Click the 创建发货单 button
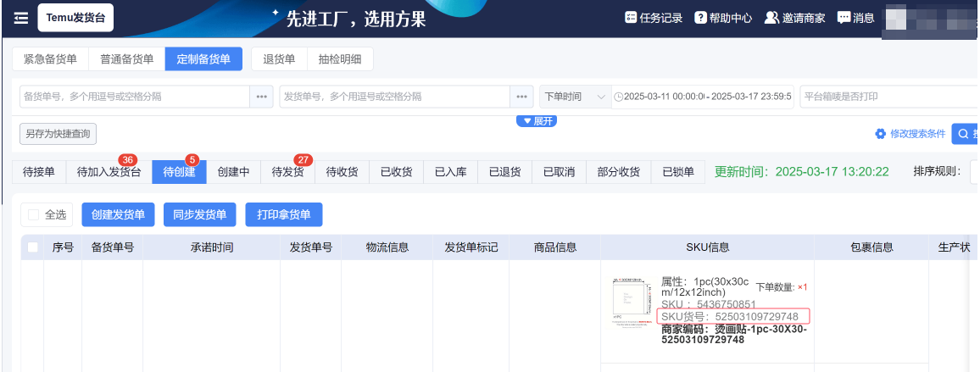Screen dimensions: 980x372 (118, 215)
